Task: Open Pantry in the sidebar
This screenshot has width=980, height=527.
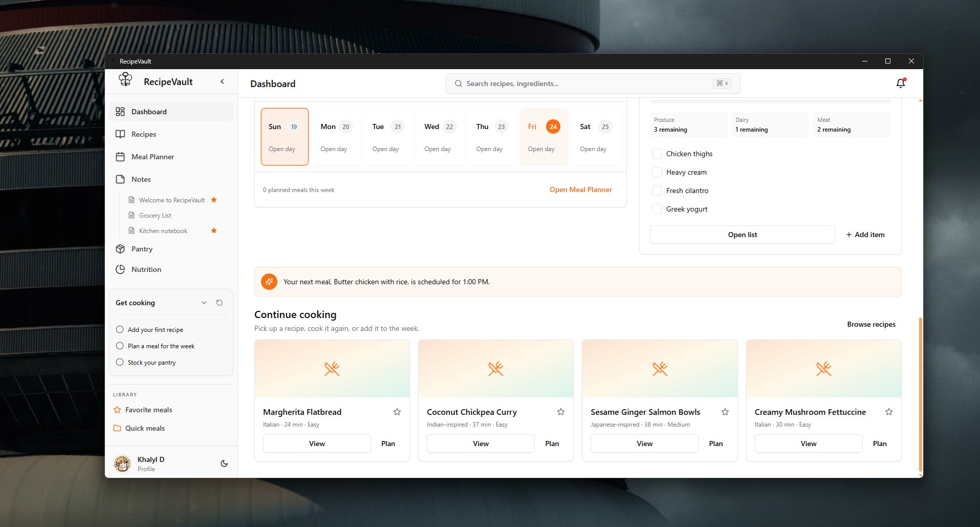Action: pyautogui.click(x=171, y=249)
